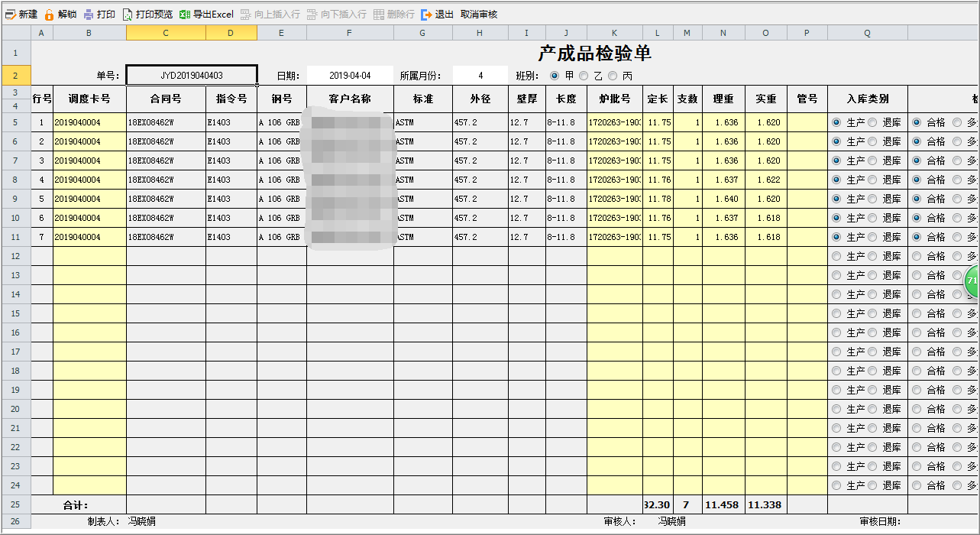Click the 457.2 outer diameter in row 7
Image resolution: width=980 pixels, height=535 pixels.
[x=480, y=237]
